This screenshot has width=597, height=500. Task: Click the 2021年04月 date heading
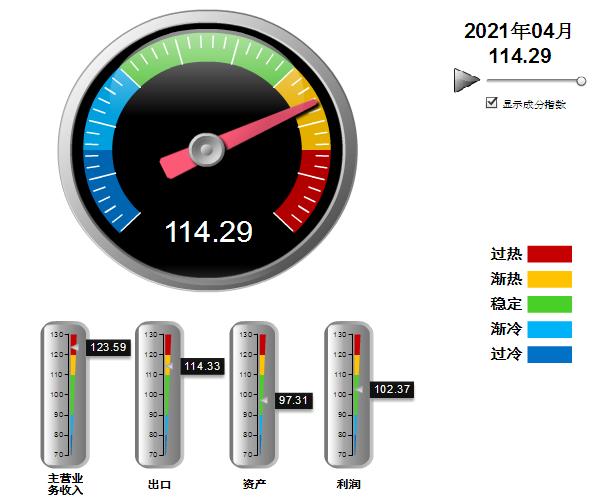tap(518, 31)
